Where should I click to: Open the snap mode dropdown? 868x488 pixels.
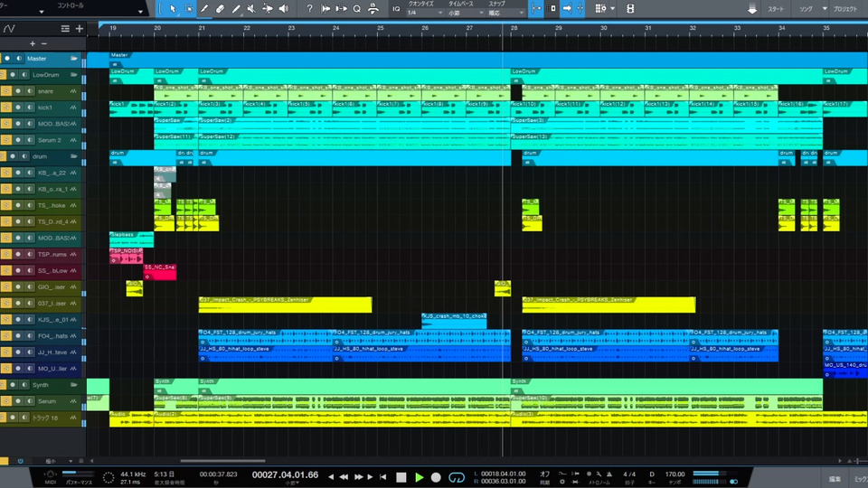tap(505, 14)
